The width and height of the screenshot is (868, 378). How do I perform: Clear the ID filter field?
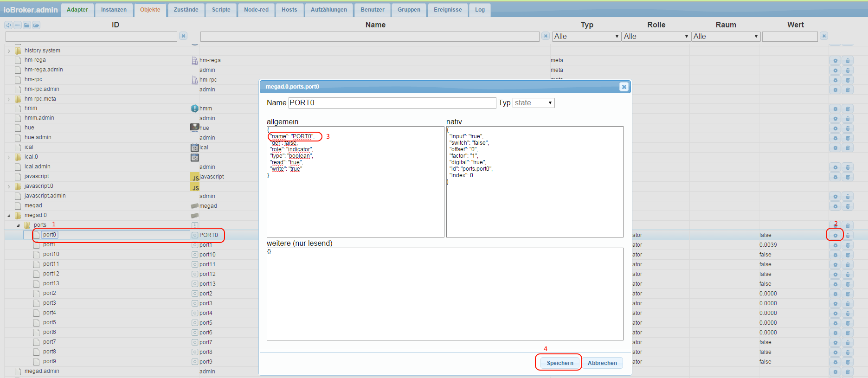point(183,36)
